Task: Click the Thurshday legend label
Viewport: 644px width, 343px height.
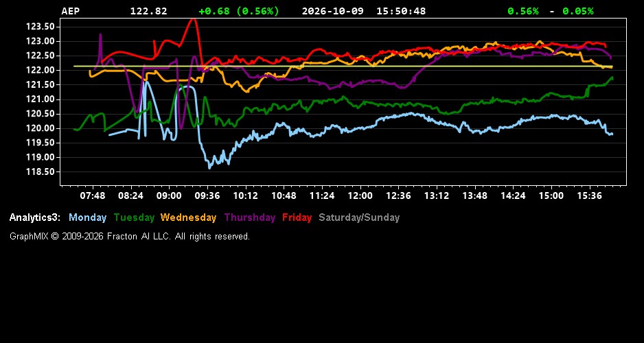Action: click(x=250, y=218)
